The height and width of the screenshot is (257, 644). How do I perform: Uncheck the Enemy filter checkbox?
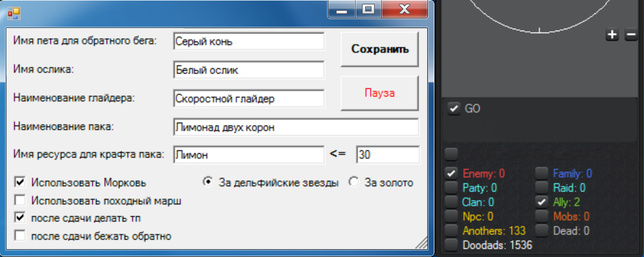[452, 174]
